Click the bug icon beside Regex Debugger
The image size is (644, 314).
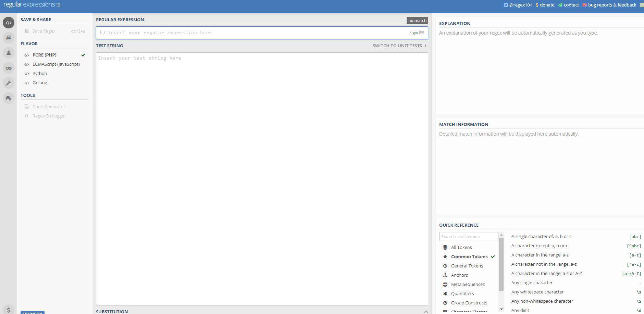point(26,116)
